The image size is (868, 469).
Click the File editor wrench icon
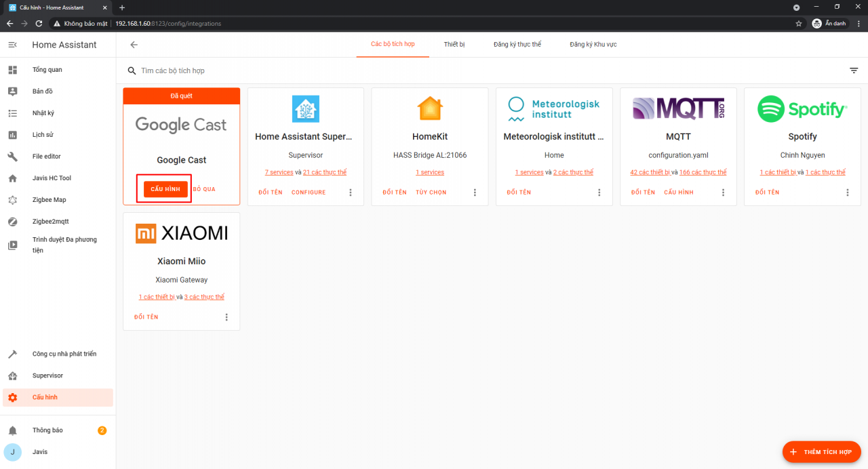[12, 157]
